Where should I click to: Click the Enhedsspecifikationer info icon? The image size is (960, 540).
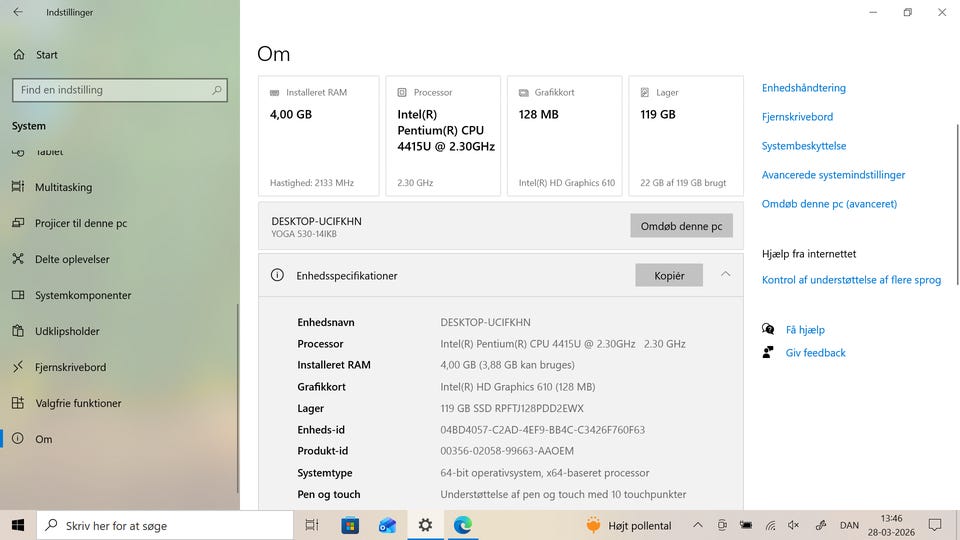pos(277,275)
